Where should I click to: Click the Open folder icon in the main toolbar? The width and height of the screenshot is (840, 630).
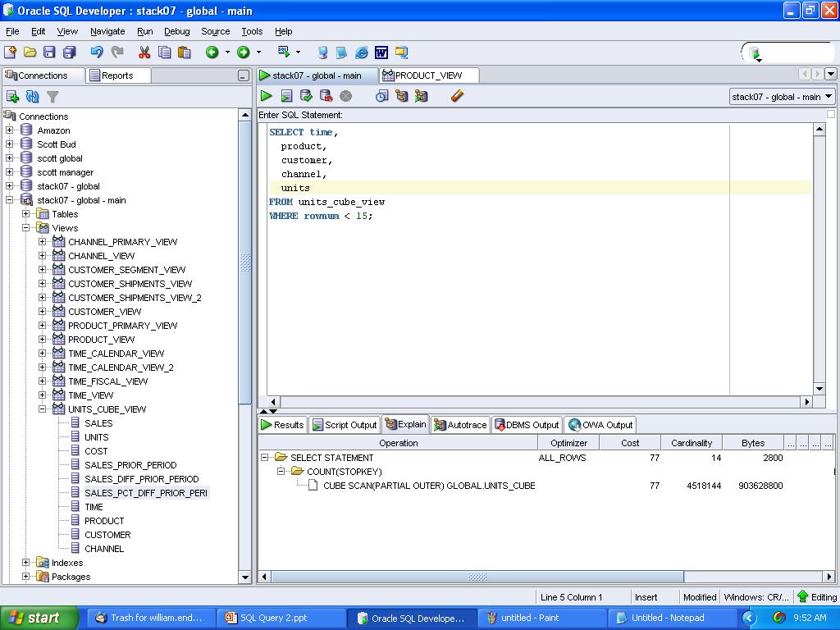point(30,52)
